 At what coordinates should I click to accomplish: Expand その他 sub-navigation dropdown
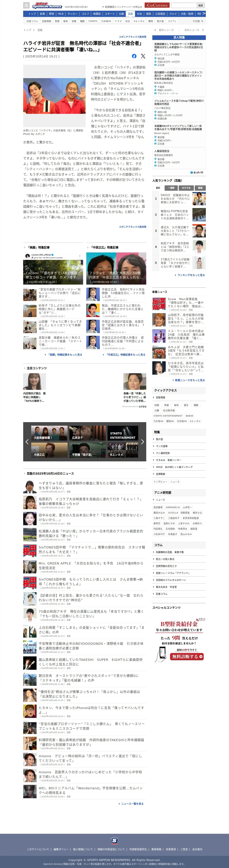click(x=198, y=21)
